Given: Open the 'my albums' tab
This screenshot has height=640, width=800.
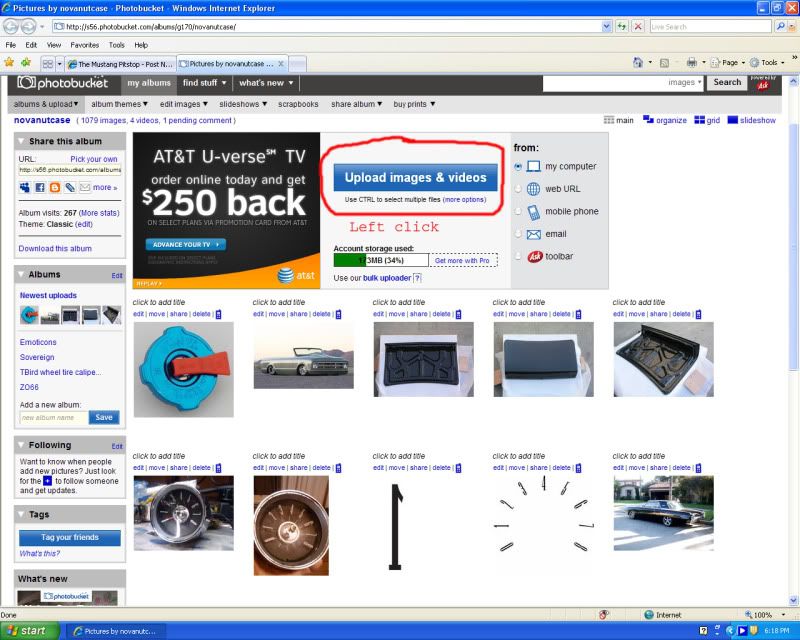Looking at the screenshot, I should tap(149, 83).
